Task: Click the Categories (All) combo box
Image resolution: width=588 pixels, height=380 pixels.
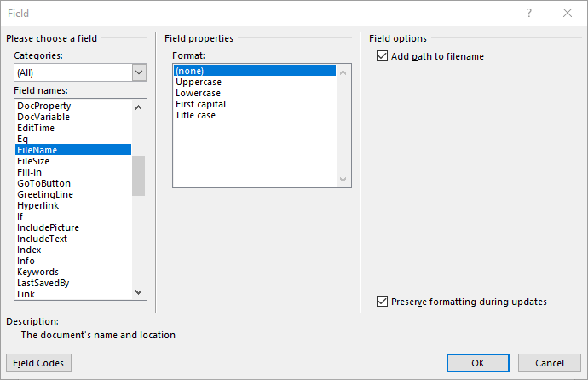Action: pos(80,72)
